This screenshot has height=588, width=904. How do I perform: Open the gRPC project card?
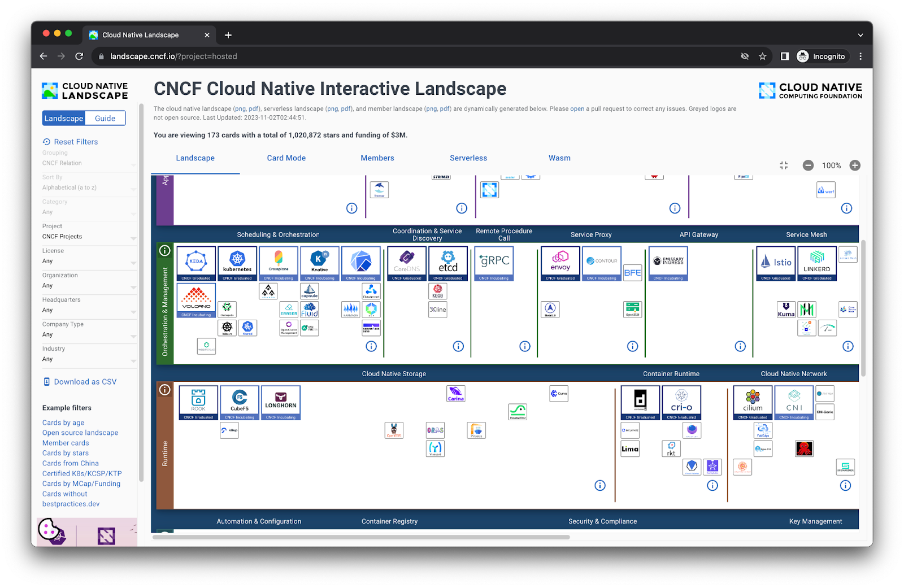click(494, 263)
